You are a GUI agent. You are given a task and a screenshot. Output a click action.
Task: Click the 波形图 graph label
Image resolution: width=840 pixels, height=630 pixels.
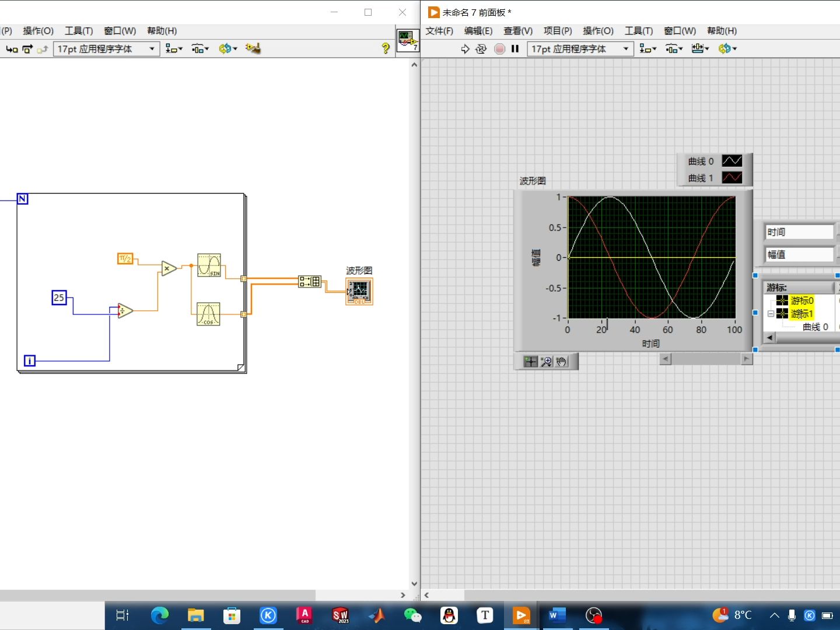533,181
